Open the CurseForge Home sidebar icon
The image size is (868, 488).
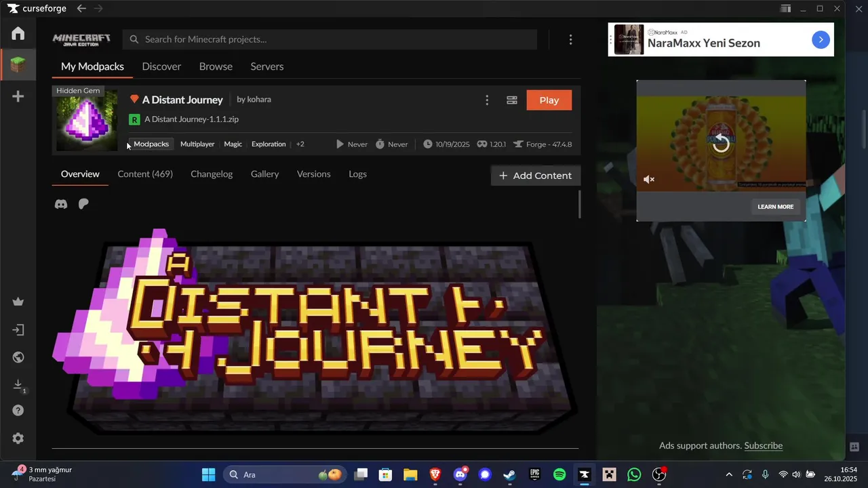18,33
